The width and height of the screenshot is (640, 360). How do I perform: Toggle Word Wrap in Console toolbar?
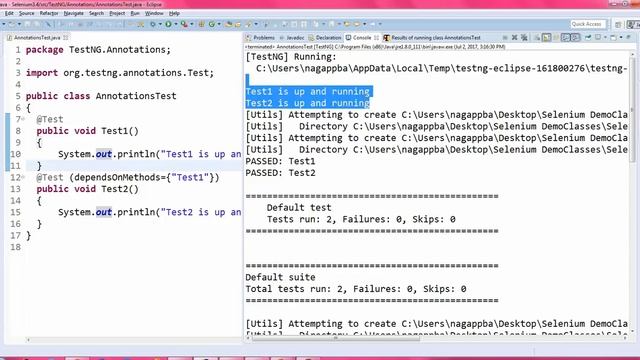point(556,38)
